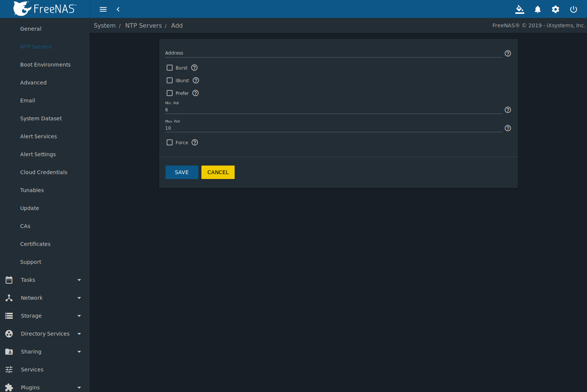This screenshot has width=587, height=392.
Task: Click the Plugins puzzle icon
Action: [x=9, y=388]
